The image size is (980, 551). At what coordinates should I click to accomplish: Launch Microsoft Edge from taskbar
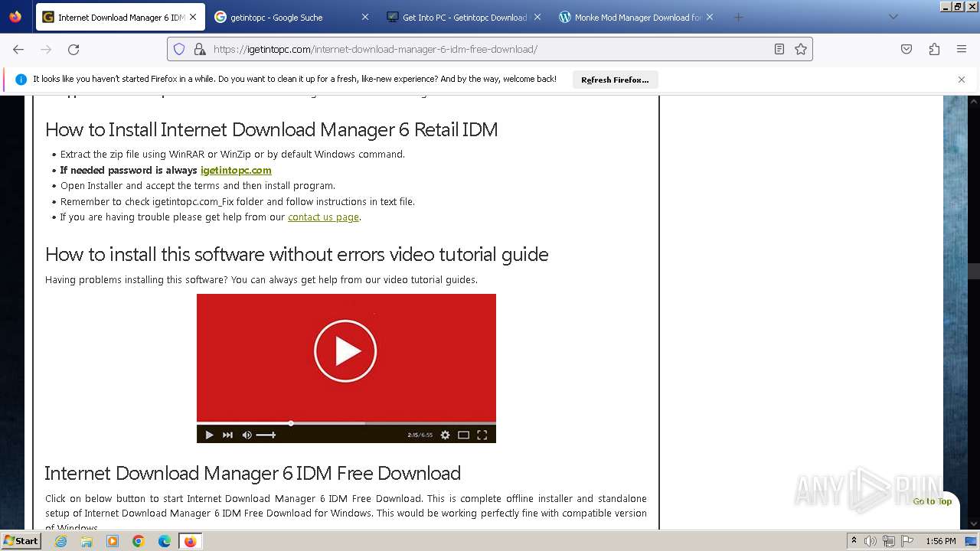pyautogui.click(x=165, y=541)
